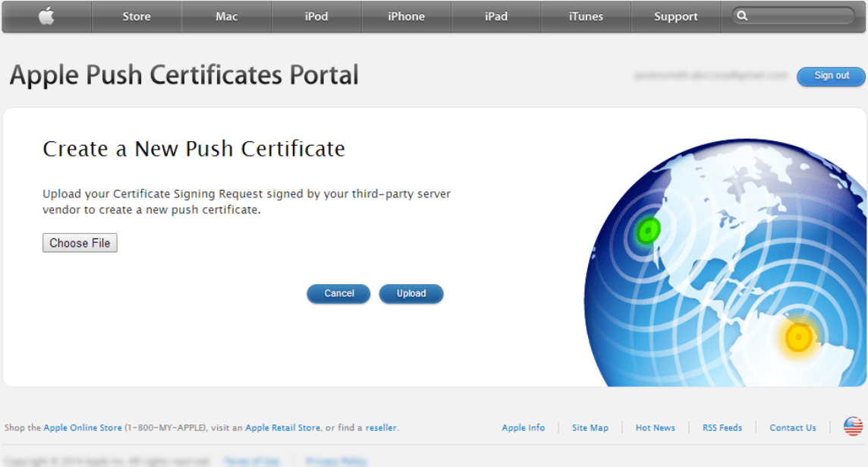Open the Support page
This screenshot has height=467, width=868.
[x=675, y=17]
